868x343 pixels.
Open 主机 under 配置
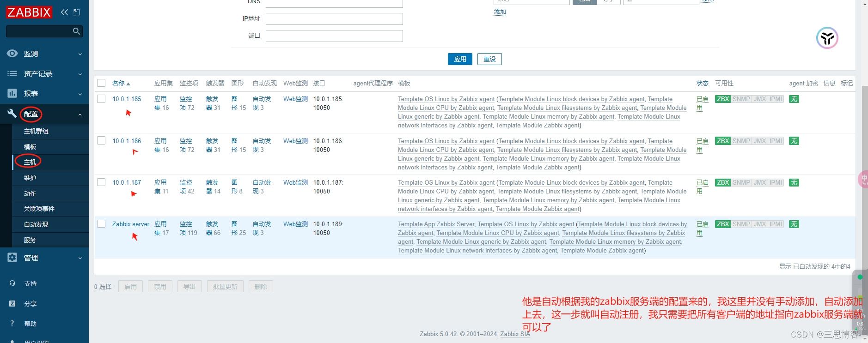pos(30,162)
